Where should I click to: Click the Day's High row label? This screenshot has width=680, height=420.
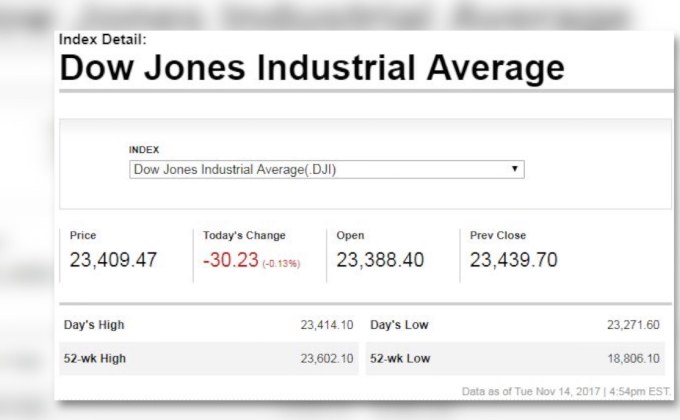point(94,325)
